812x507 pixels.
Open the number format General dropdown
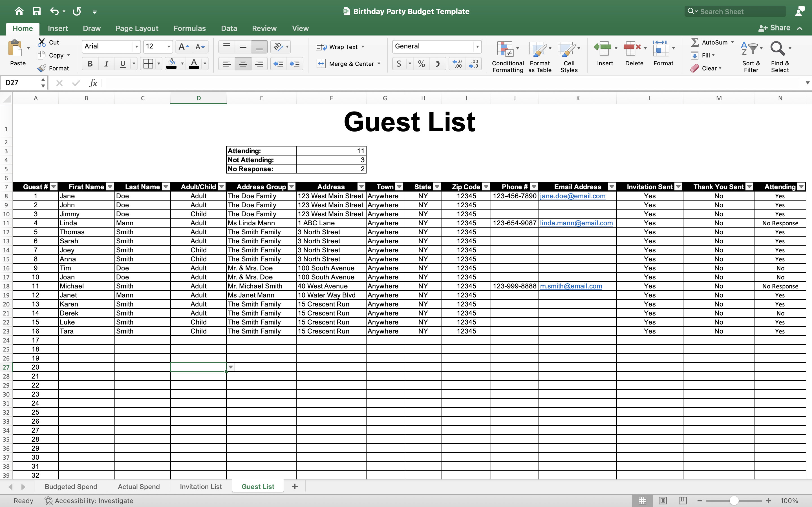[x=477, y=46]
